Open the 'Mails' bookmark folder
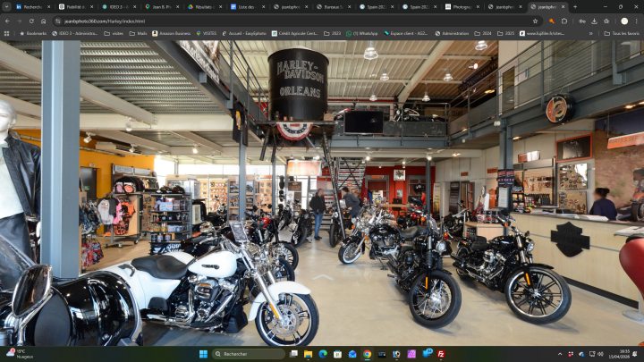This screenshot has width=644, height=362. click(138, 33)
